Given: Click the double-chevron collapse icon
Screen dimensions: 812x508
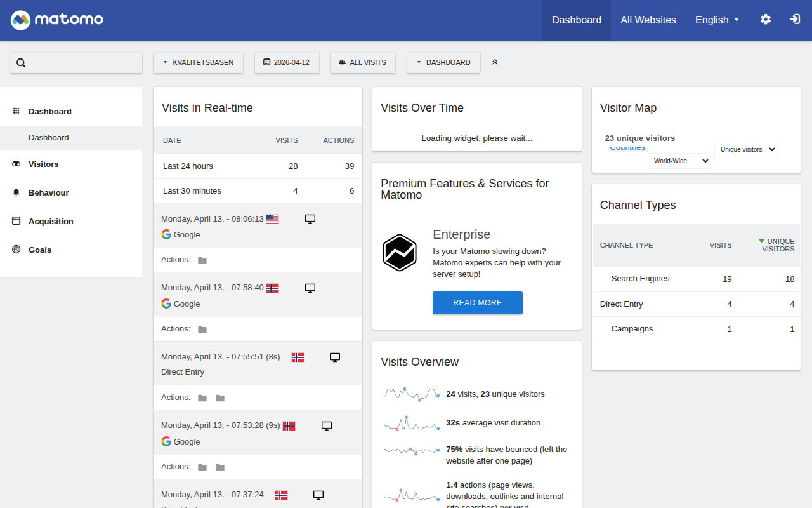Looking at the screenshot, I should tap(495, 62).
